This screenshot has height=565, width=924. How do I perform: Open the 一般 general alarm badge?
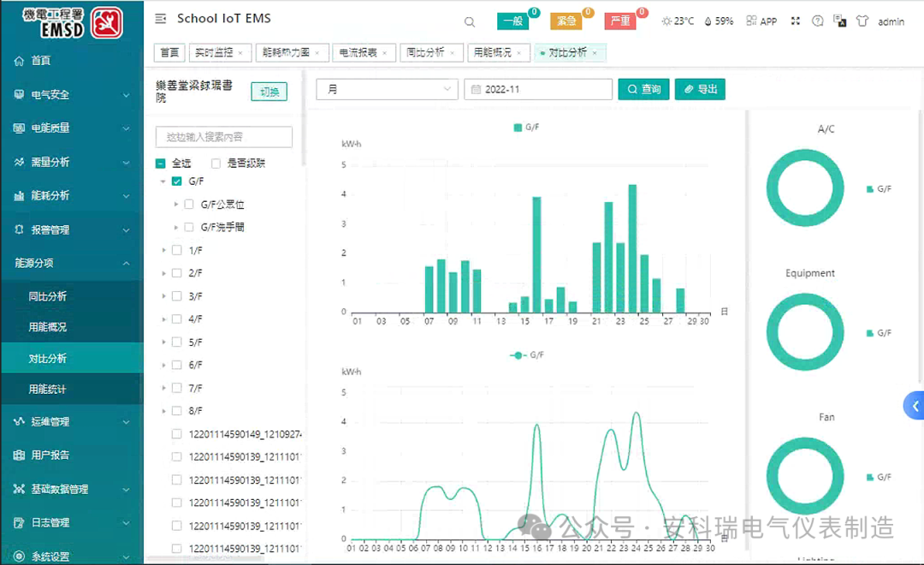point(512,21)
